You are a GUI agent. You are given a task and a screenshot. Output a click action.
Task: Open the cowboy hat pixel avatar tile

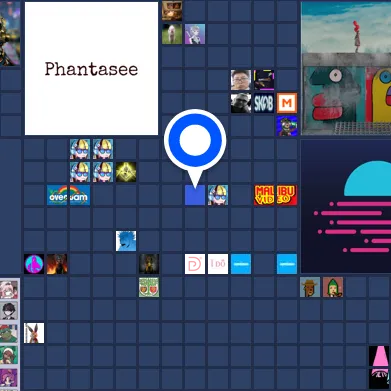click(x=310, y=287)
